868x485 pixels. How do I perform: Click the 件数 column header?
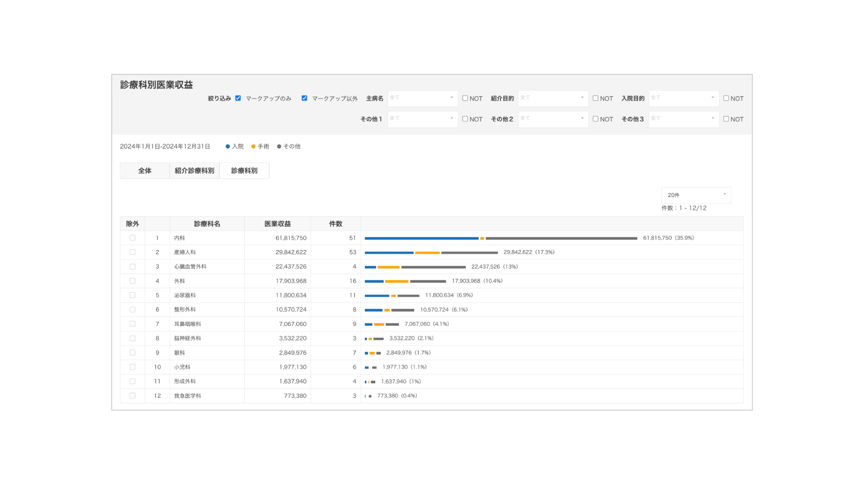(335, 224)
